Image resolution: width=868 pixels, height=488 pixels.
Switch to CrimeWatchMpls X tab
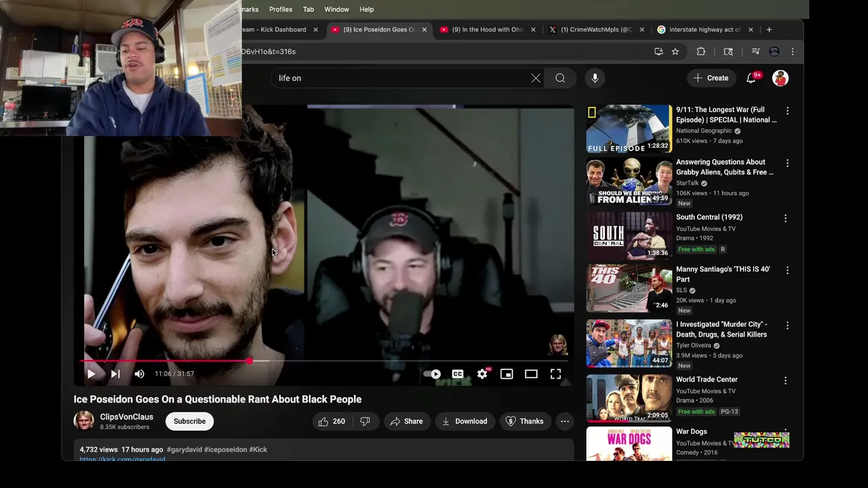coord(597,30)
